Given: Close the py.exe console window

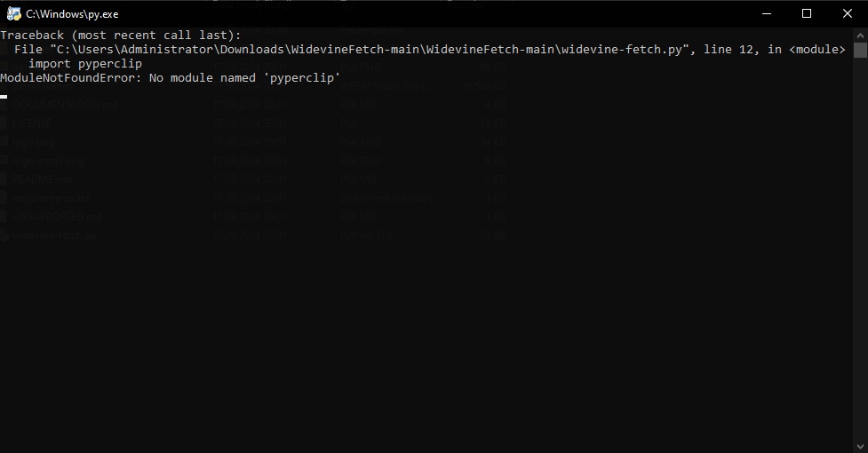Looking at the screenshot, I should (x=848, y=13).
